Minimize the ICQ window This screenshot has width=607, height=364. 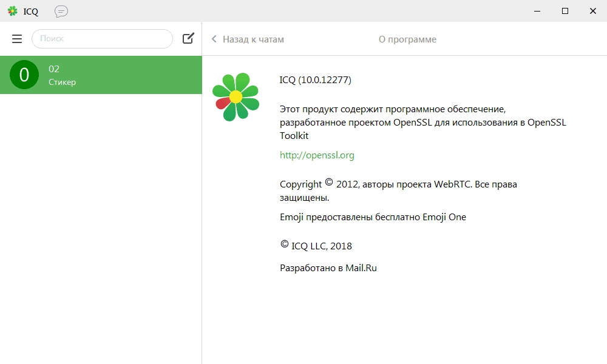[537, 11]
